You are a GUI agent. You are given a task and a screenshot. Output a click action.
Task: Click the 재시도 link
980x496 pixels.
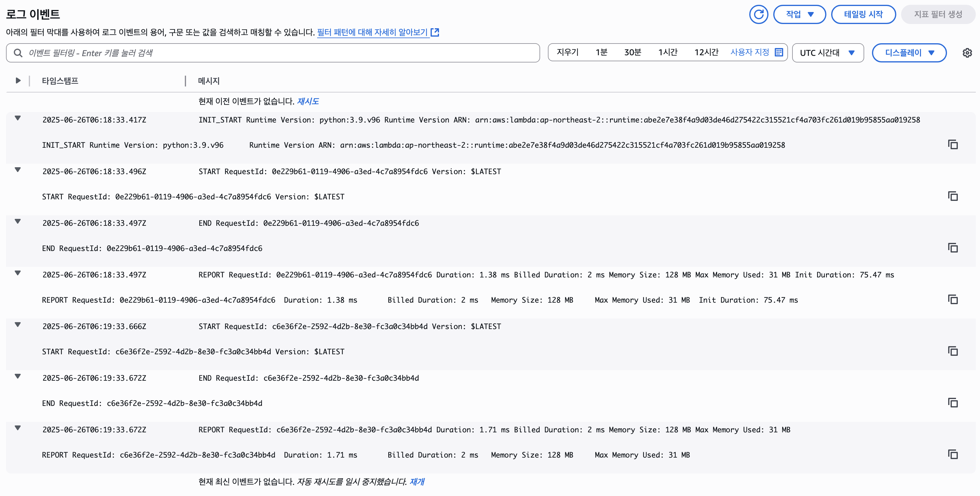click(x=308, y=101)
